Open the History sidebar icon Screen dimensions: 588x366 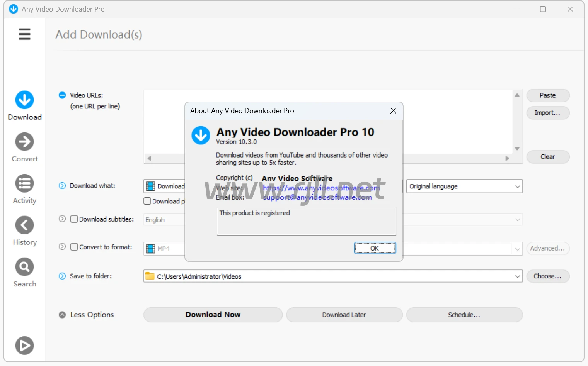pyautogui.click(x=24, y=225)
